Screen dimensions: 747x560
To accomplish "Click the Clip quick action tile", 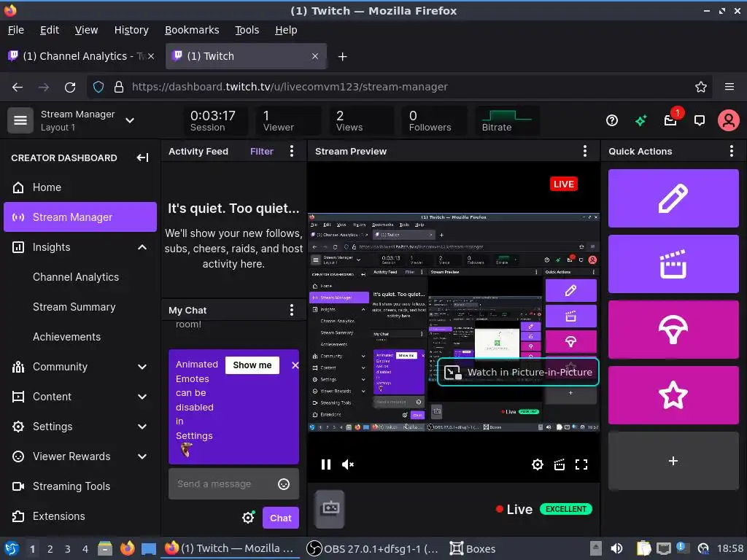I will 673,264.
